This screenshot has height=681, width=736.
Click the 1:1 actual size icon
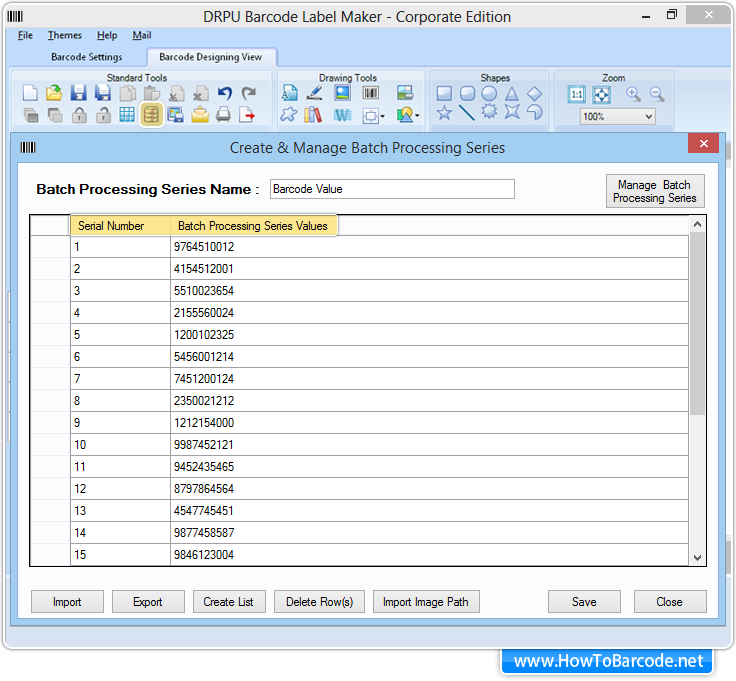coord(577,94)
